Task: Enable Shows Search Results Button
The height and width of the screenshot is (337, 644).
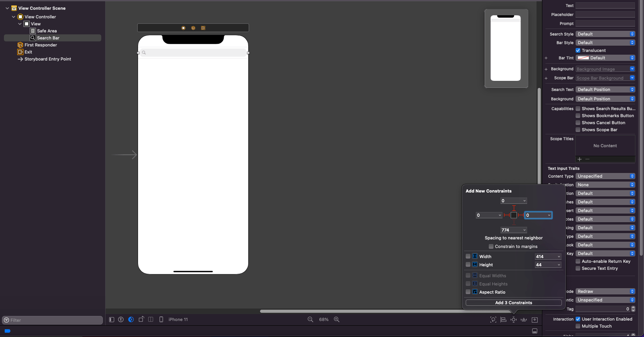Action: click(578, 109)
